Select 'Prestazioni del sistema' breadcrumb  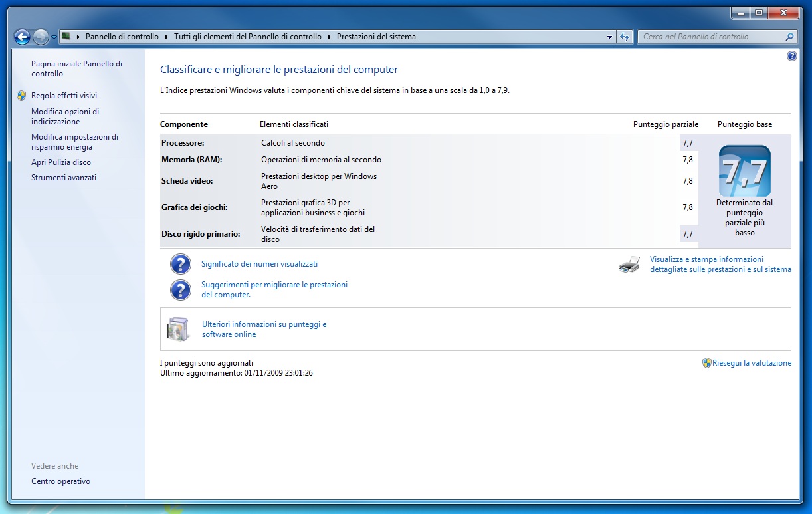click(376, 37)
